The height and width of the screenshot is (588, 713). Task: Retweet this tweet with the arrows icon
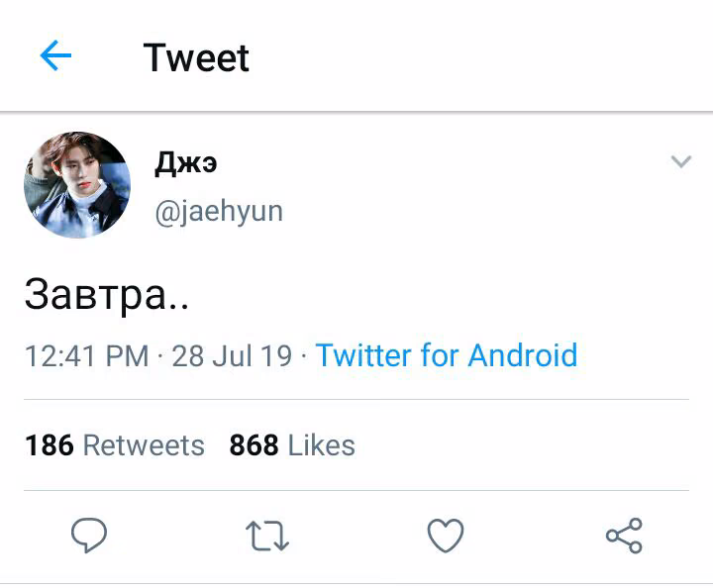tap(267, 536)
